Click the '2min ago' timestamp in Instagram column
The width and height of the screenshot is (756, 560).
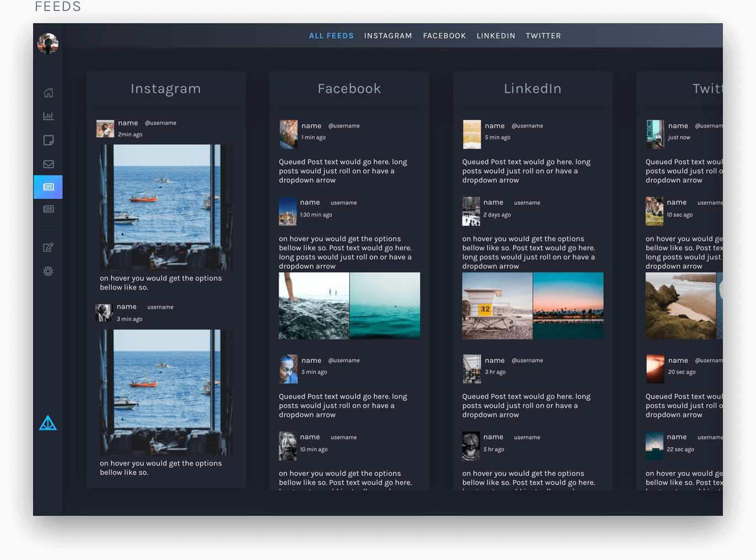pos(130,135)
